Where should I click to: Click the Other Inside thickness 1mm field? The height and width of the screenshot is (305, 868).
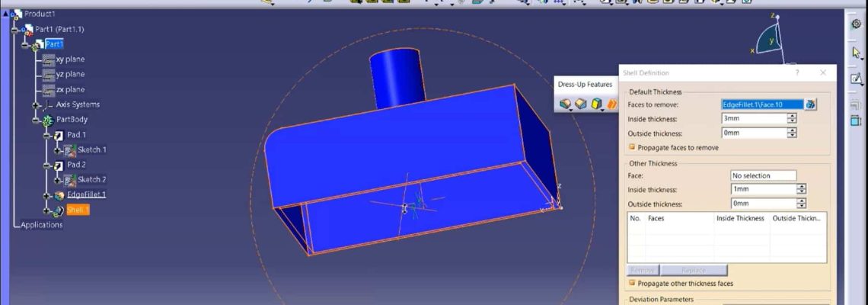pos(764,189)
